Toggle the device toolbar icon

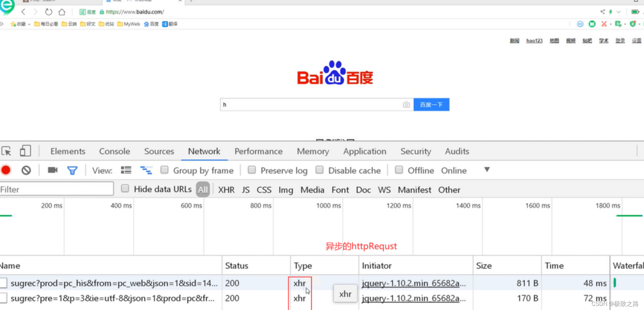pyautogui.click(x=25, y=151)
